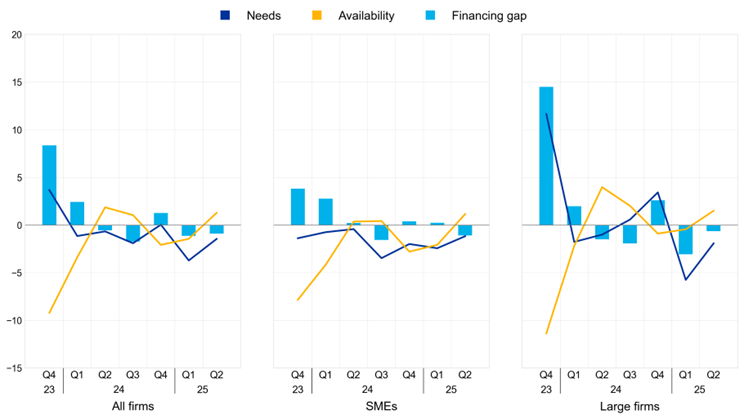Click the Financing gap light blue swatch
The height and width of the screenshot is (419, 744).
(430, 16)
